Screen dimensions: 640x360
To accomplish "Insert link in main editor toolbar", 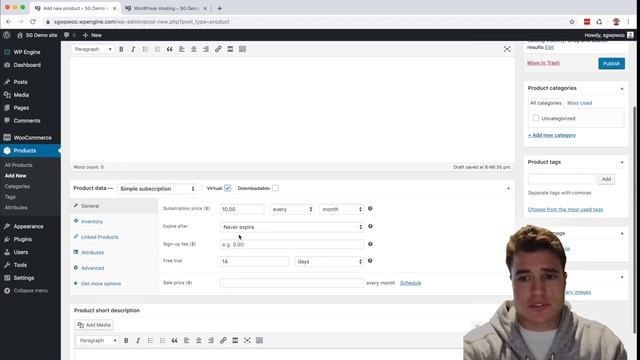I will 218,49.
